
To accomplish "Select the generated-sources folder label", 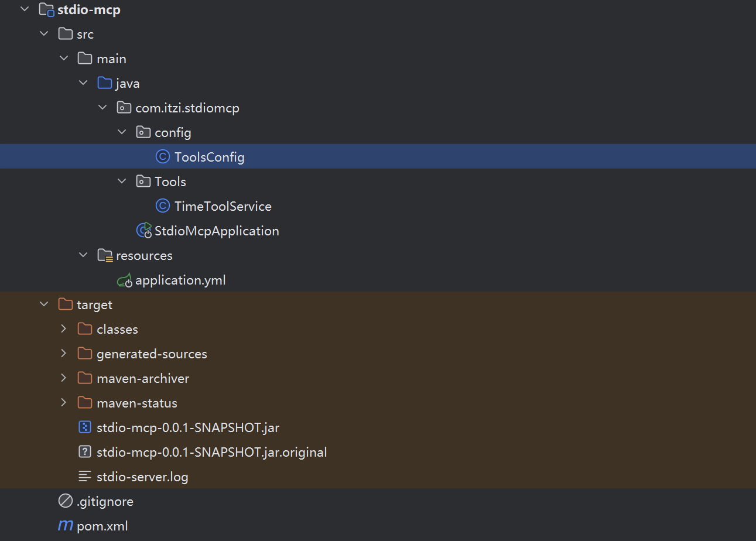I will (152, 354).
